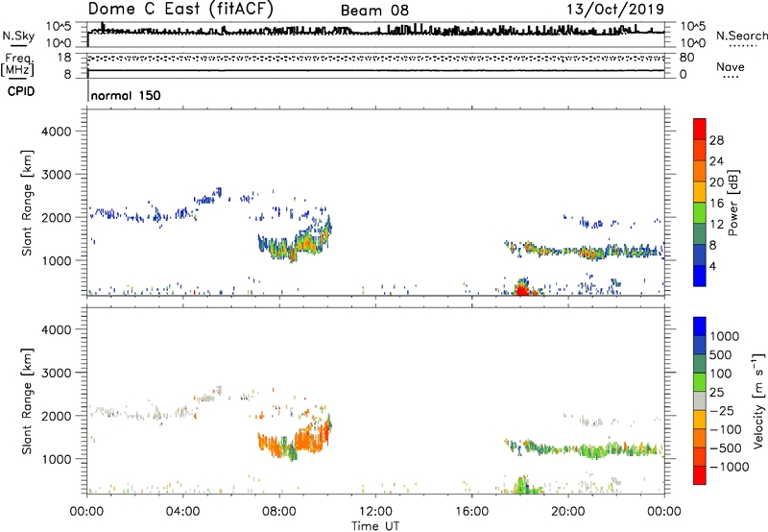Click 'Slant Range [km]' label of power panel
The image size is (768, 532).
tap(27, 203)
